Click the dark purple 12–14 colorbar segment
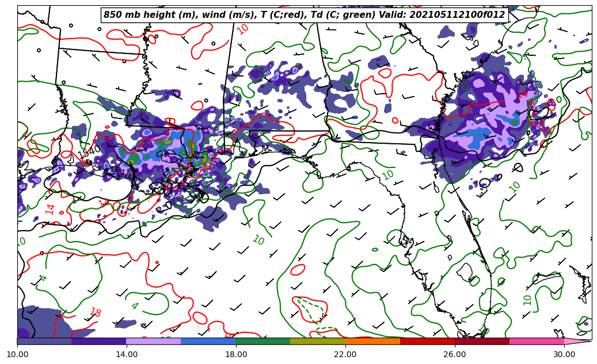This screenshot has height=364, width=597. [x=99, y=341]
